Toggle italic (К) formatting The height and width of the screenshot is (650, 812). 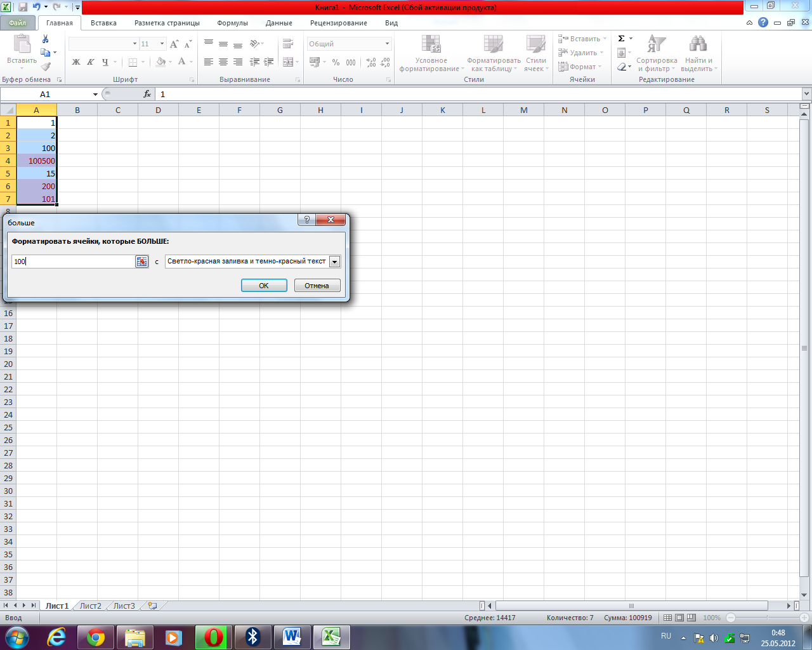coord(91,62)
